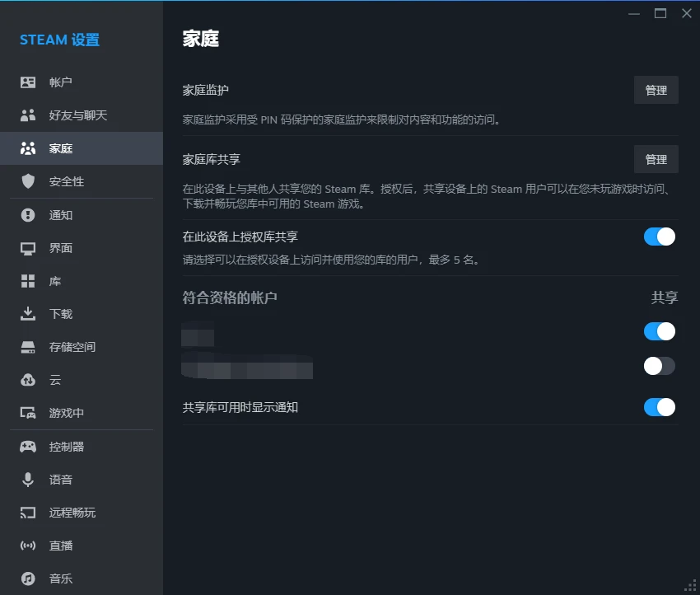Click the 库 grid icon
The height and width of the screenshot is (595, 700).
(28, 281)
